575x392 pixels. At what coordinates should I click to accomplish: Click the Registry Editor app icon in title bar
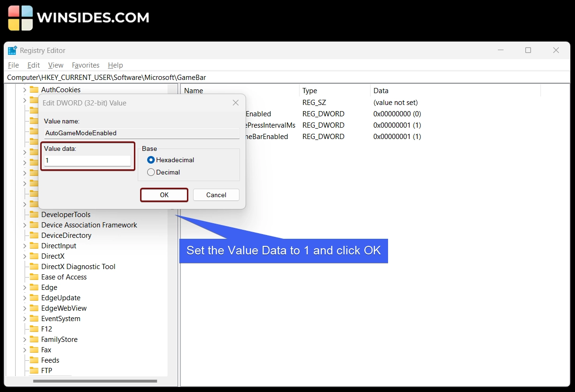[x=12, y=51]
